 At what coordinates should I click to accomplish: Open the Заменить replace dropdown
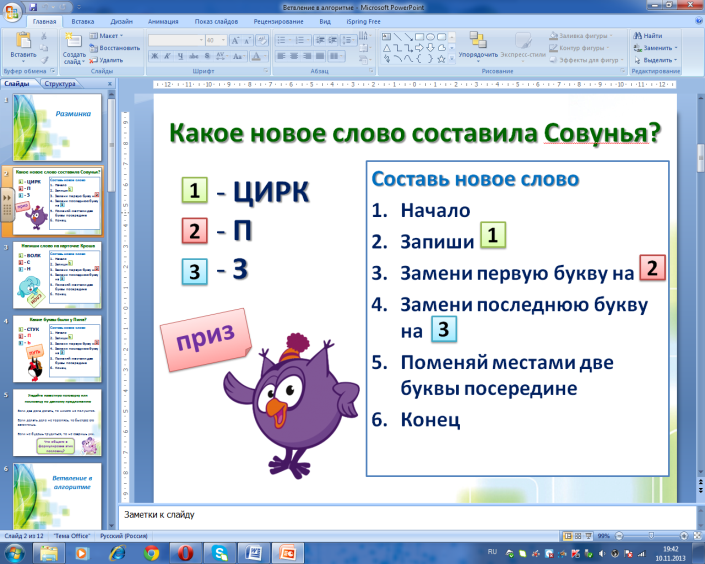(x=656, y=48)
